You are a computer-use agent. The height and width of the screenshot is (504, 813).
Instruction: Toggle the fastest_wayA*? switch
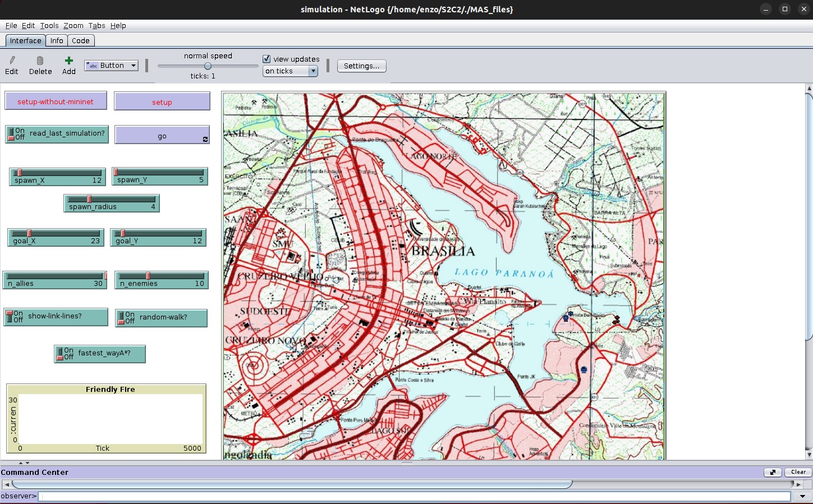pyautogui.click(x=59, y=354)
